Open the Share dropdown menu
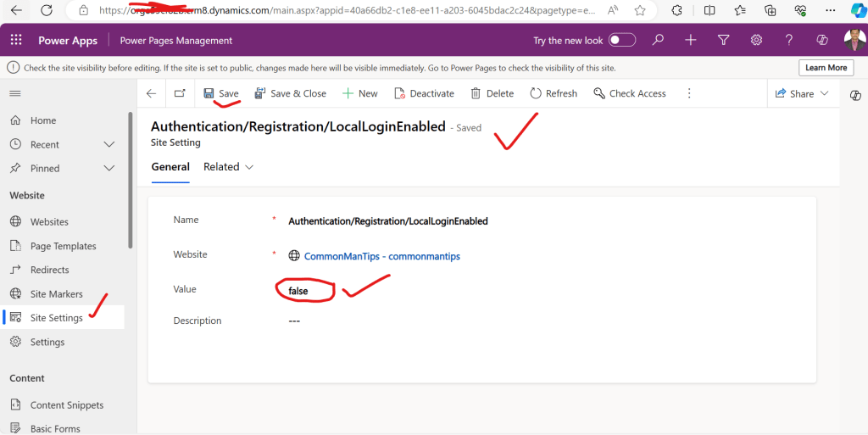 click(802, 93)
